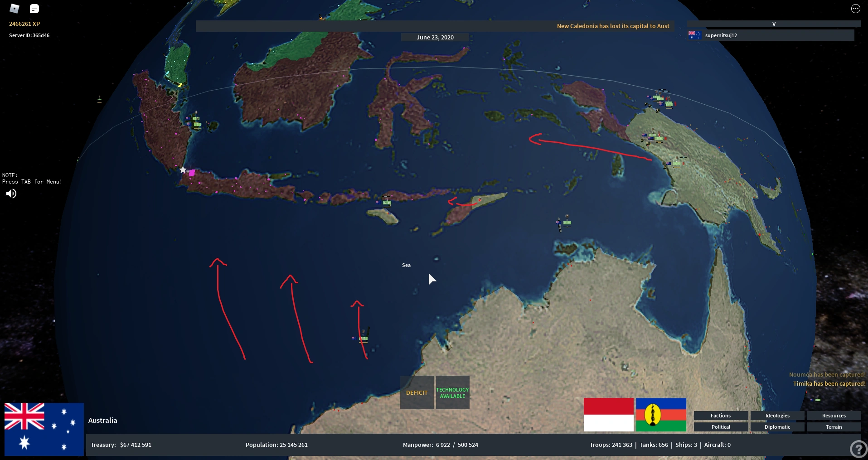The width and height of the screenshot is (868, 460).
Task: Click the Australian flag beside supemitsuj12
Action: [694, 35]
